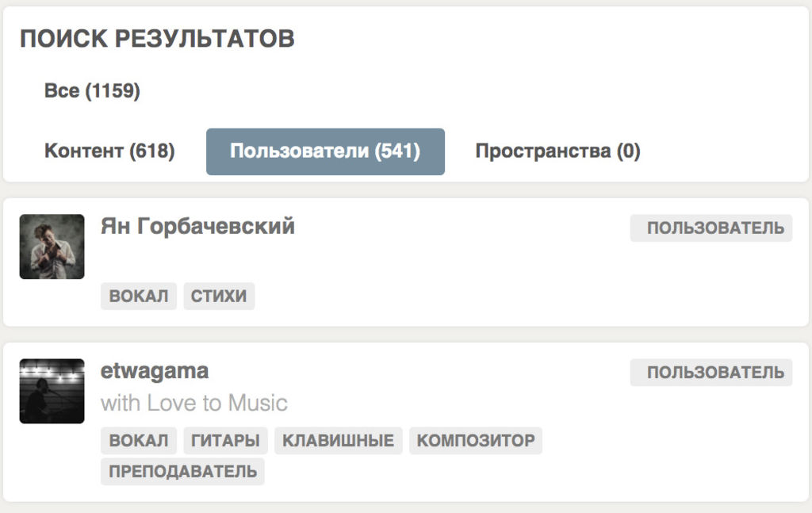The height and width of the screenshot is (513, 812).
Task: Click ВОКАЛ tag under Ян Горбачевский
Action: (x=139, y=296)
